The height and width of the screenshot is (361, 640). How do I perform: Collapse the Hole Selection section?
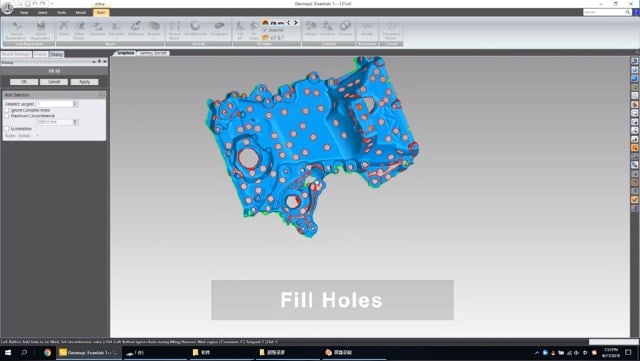(x=101, y=95)
